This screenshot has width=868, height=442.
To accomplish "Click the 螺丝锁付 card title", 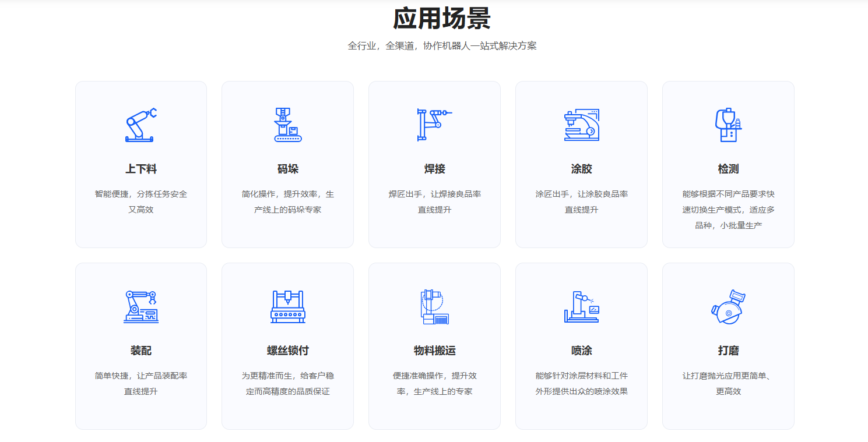I will point(288,351).
